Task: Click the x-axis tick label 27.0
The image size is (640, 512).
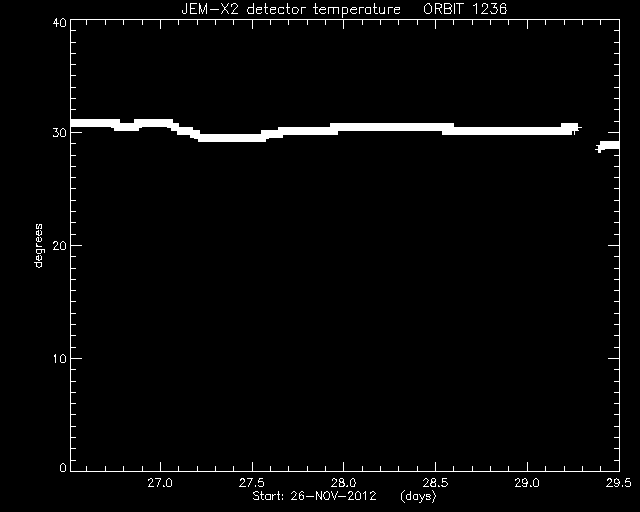Action: (x=160, y=483)
